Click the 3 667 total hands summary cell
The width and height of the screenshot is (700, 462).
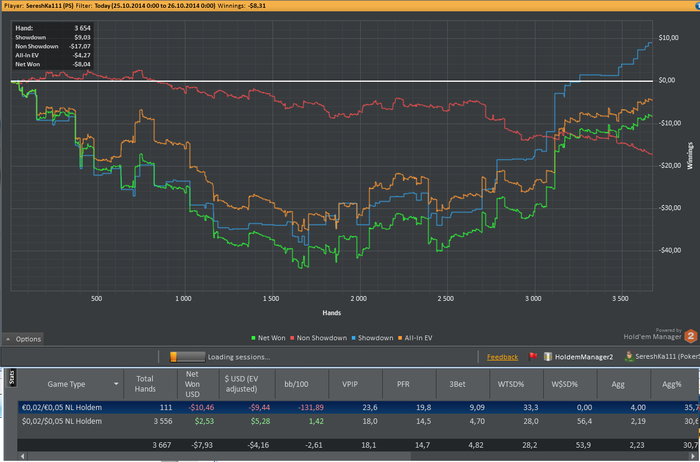[x=162, y=445]
